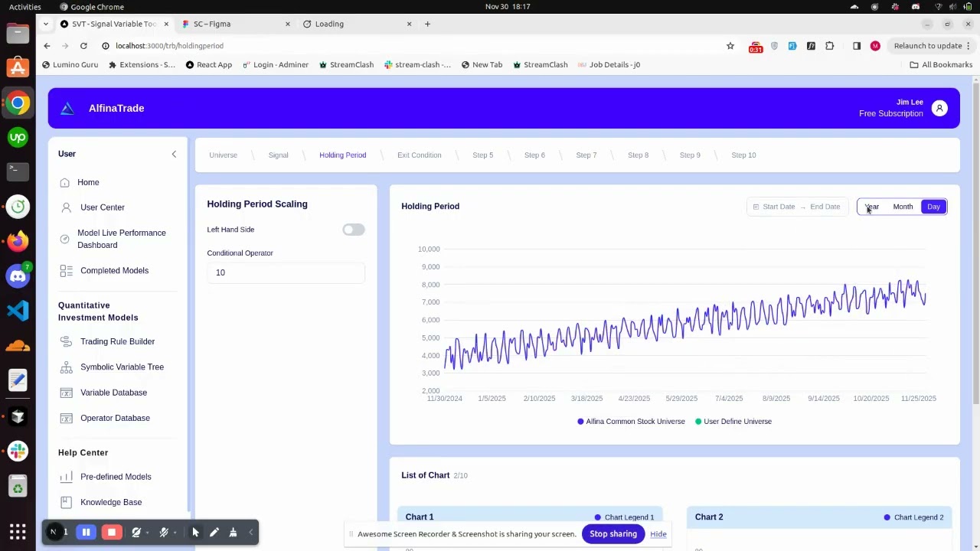
Task: Select the Day granularity option
Action: (933, 207)
